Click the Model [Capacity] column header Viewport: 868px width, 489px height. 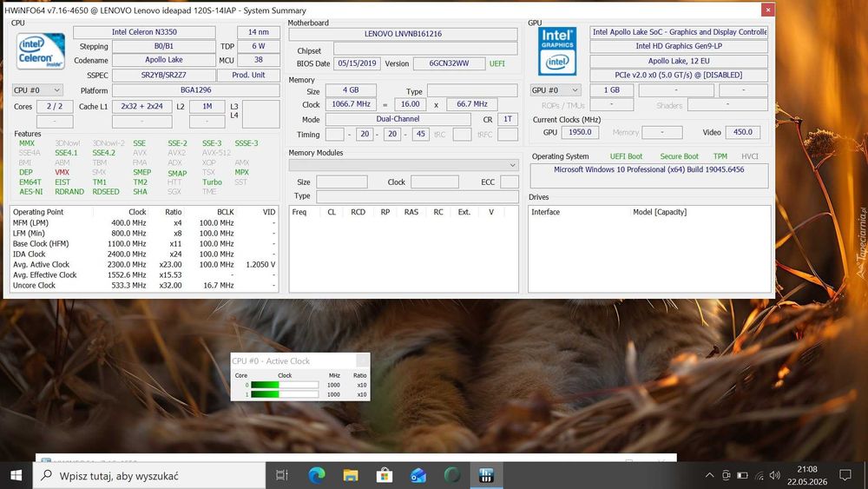coord(660,212)
